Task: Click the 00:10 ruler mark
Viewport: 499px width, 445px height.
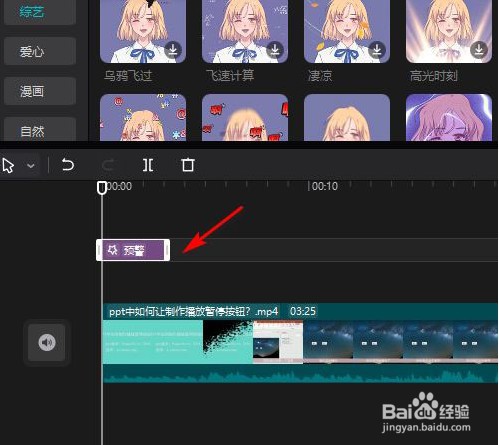Action: pyautogui.click(x=323, y=186)
